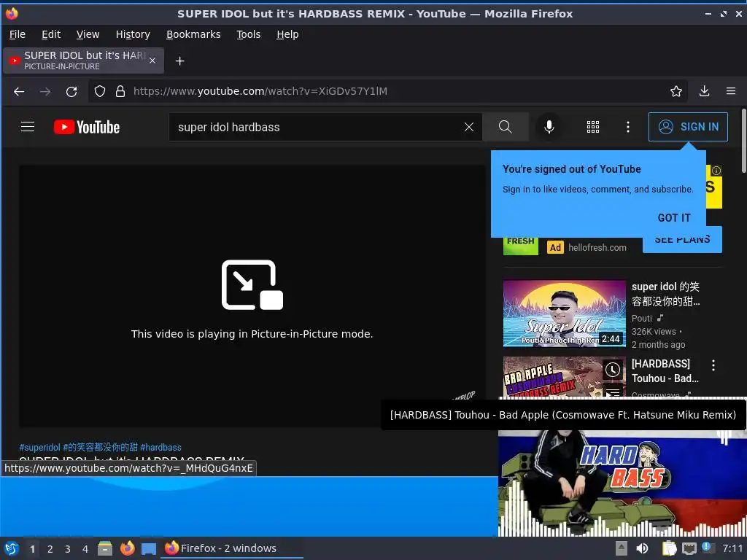Click the Picture-in-Picture video window
The image size is (747, 560).
pos(622,482)
